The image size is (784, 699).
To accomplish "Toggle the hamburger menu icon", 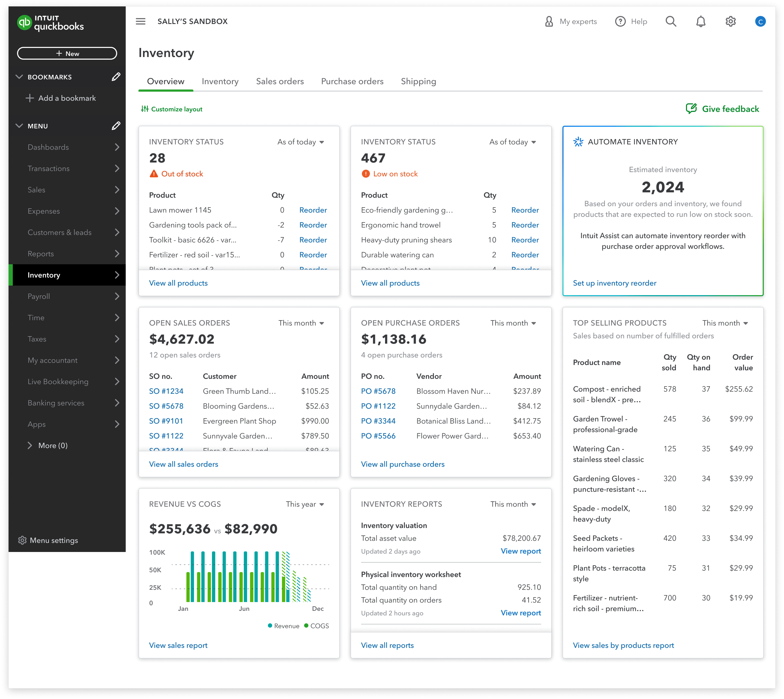I will pyautogui.click(x=141, y=22).
